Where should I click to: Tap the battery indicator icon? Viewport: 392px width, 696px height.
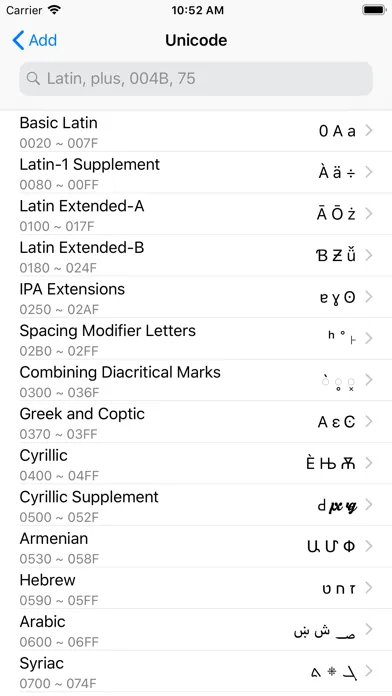point(374,10)
